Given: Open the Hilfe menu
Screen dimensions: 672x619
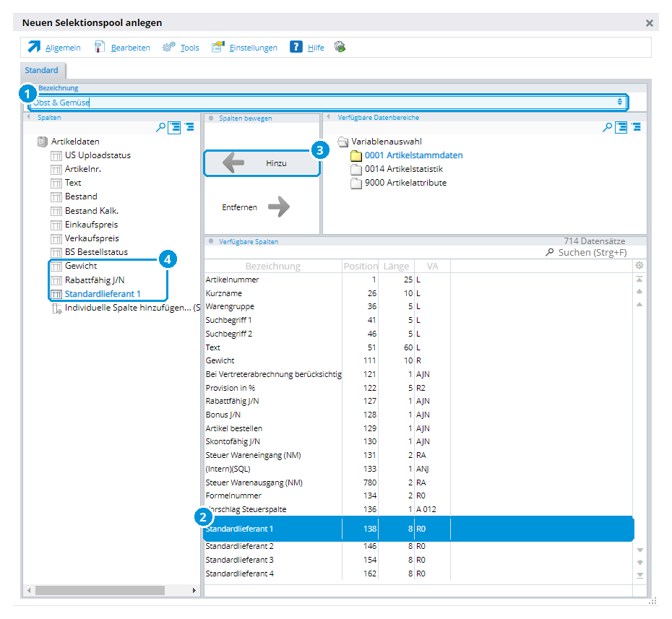Looking at the screenshot, I should 307,48.
